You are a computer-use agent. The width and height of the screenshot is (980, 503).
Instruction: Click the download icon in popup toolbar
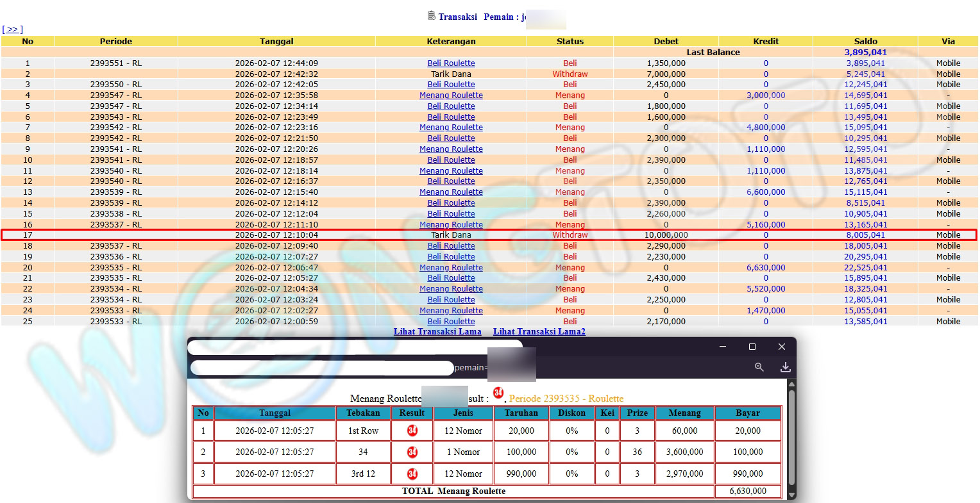(785, 367)
